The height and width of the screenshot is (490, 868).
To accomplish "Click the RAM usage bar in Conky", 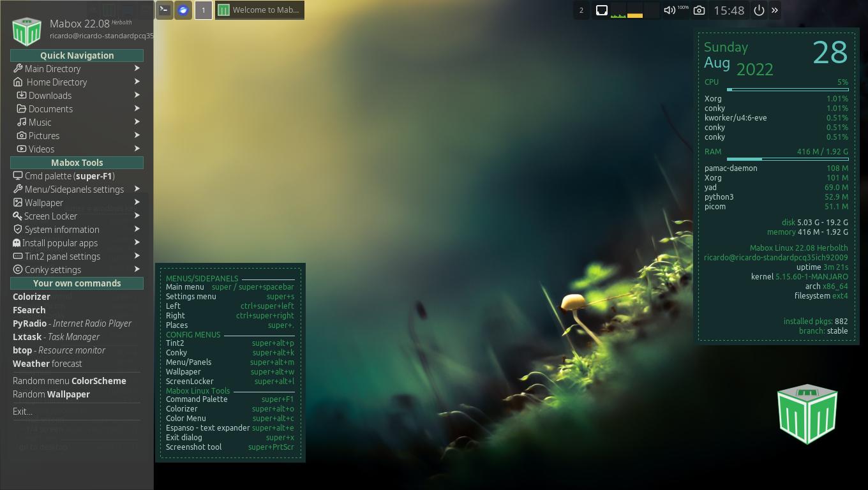I will point(788,160).
